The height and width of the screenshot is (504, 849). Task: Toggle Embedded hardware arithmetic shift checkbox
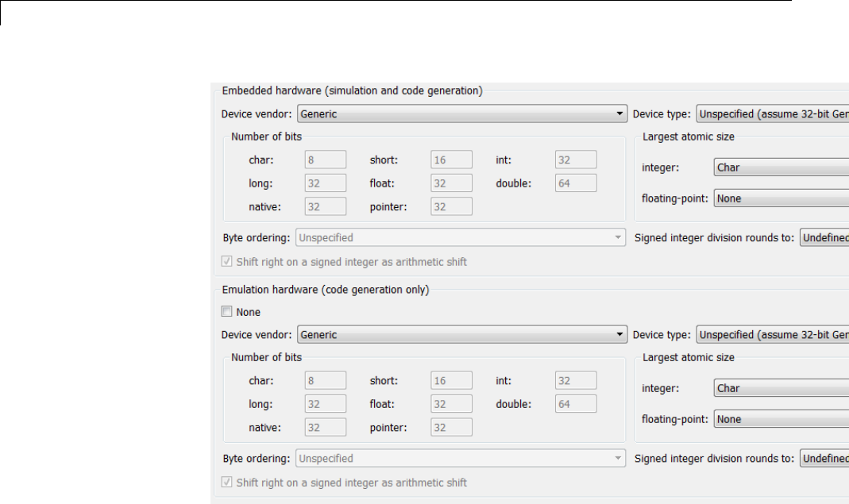click(227, 261)
